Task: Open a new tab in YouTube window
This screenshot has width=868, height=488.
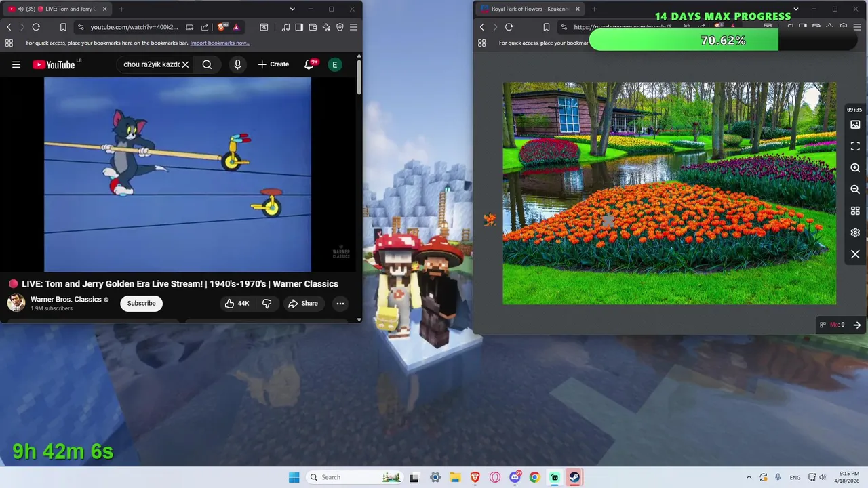Action: (x=121, y=9)
